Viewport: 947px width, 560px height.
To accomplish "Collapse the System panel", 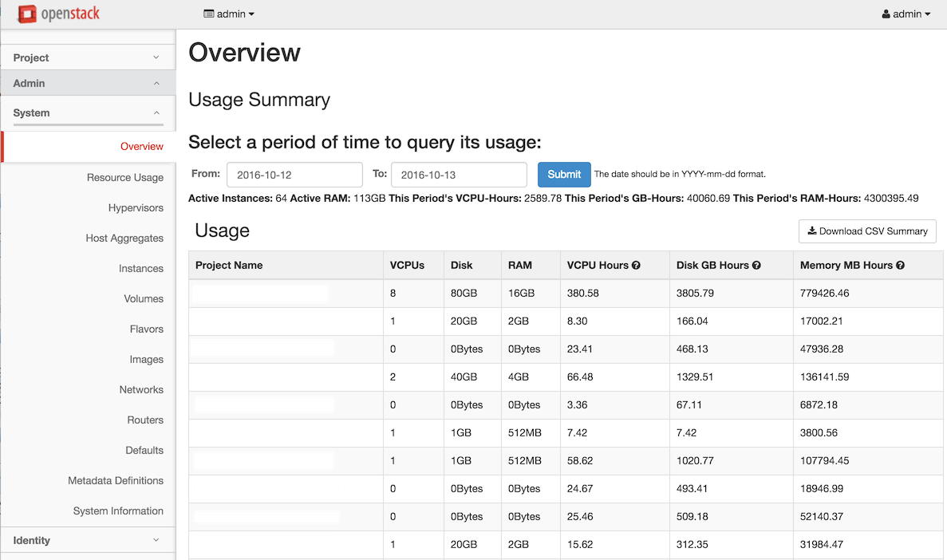I will 88,113.
